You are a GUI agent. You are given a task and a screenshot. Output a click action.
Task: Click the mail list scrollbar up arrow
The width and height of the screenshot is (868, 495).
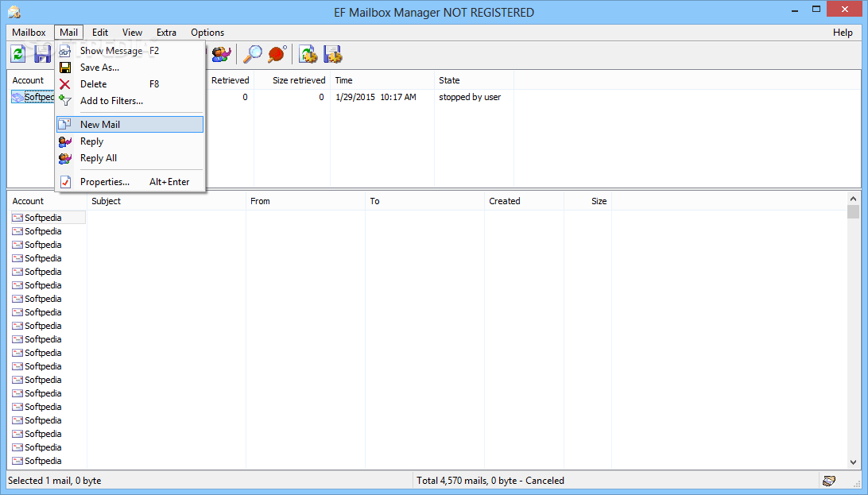853,199
